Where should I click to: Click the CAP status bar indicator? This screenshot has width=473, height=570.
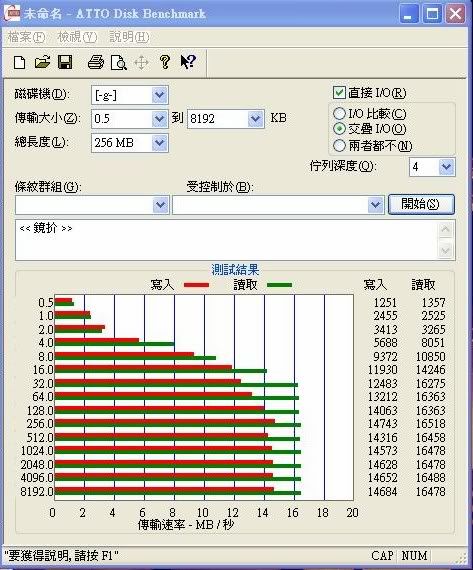click(x=382, y=556)
